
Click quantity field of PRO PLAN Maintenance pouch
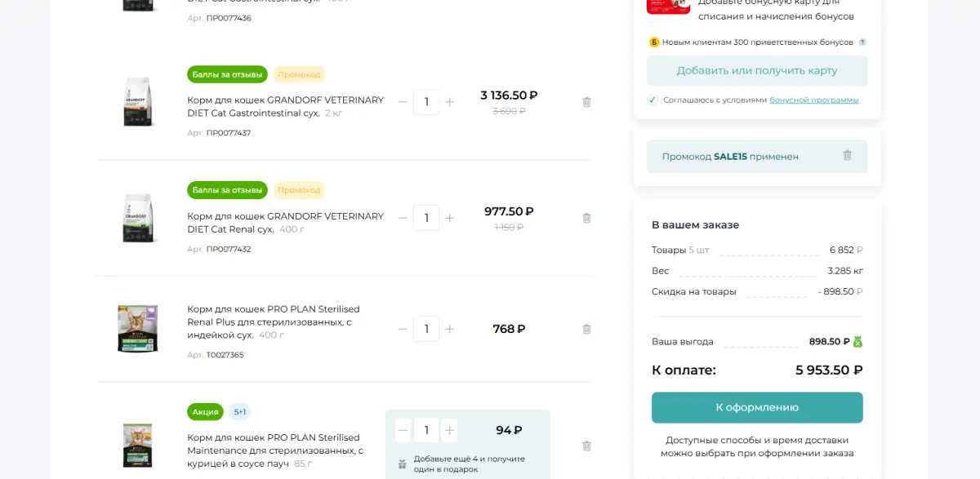click(x=426, y=430)
